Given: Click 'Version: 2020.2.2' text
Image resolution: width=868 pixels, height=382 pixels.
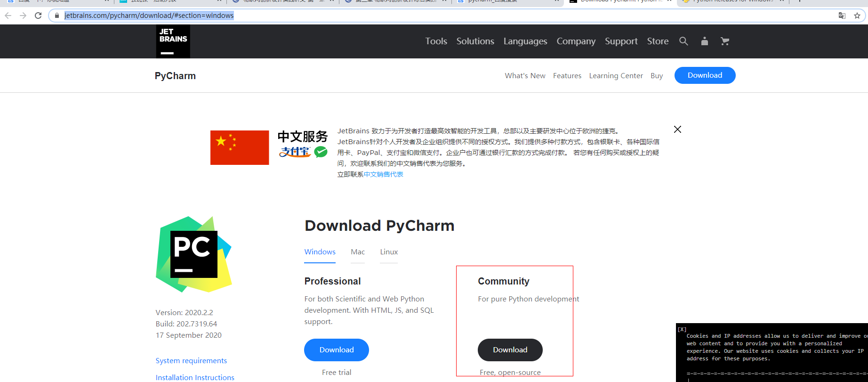Looking at the screenshot, I should [184, 312].
